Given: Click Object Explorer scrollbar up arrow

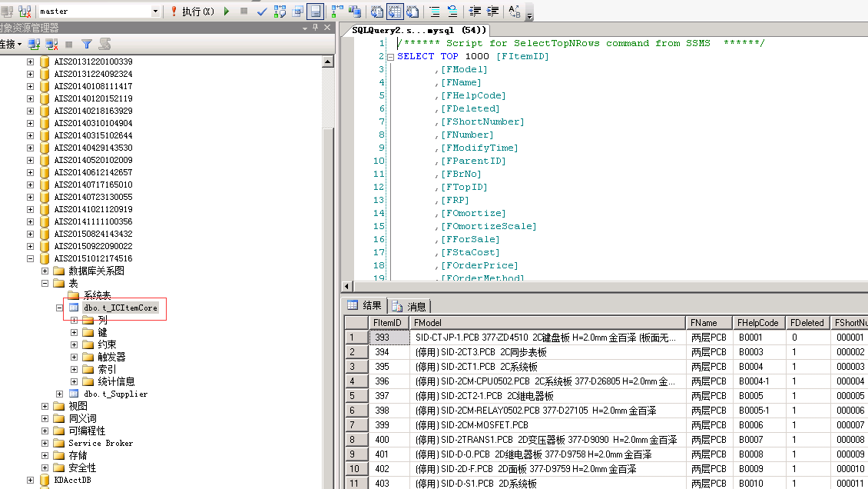Looking at the screenshot, I should pos(328,62).
